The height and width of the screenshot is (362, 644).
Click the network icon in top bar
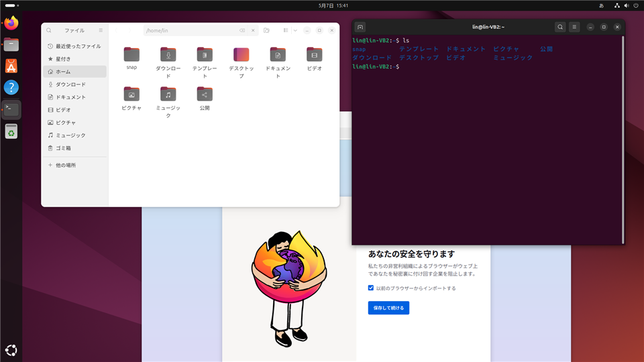click(x=617, y=6)
